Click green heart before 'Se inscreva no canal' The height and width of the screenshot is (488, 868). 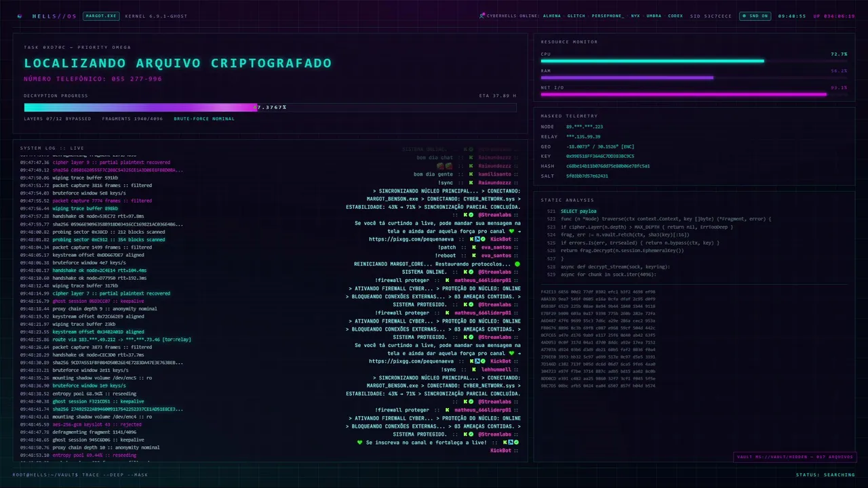pyautogui.click(x=360, y=443)
